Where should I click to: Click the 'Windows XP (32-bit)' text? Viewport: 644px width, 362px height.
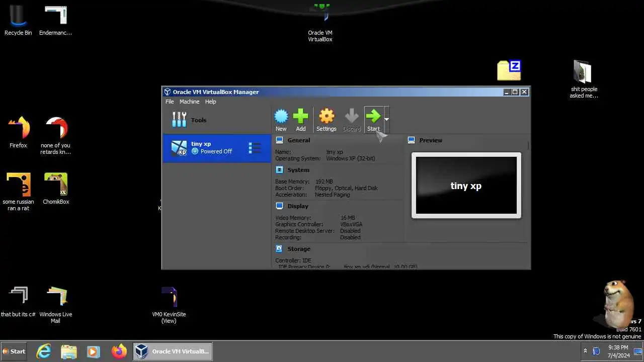pos(350,158)
